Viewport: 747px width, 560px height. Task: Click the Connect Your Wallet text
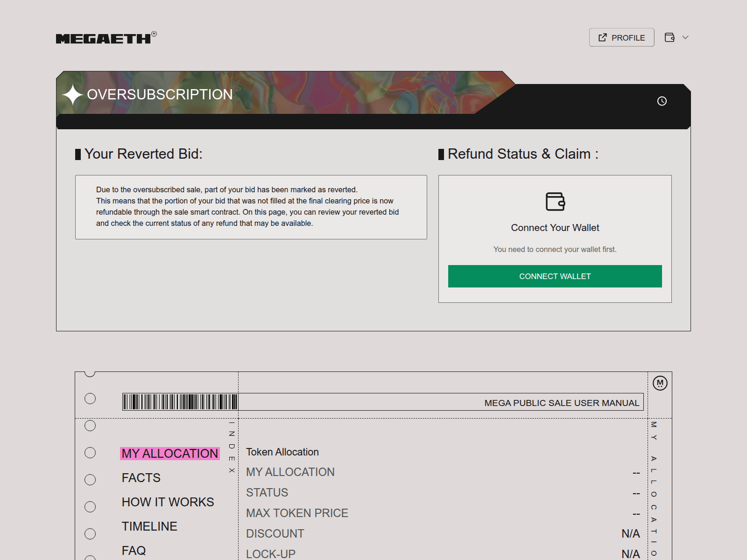pyautogui.click(x=555, y=228)
